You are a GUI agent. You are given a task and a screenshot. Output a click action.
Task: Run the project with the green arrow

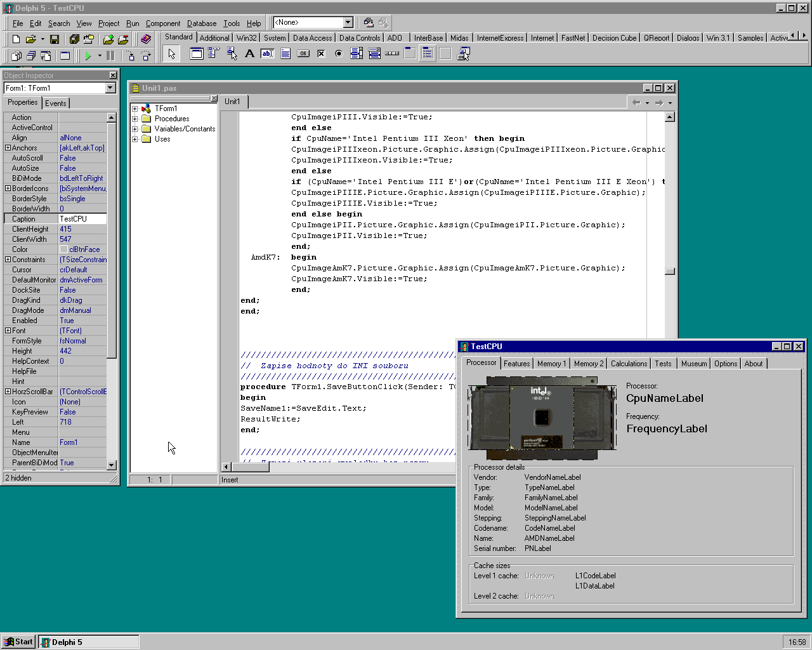pos(88,56)
